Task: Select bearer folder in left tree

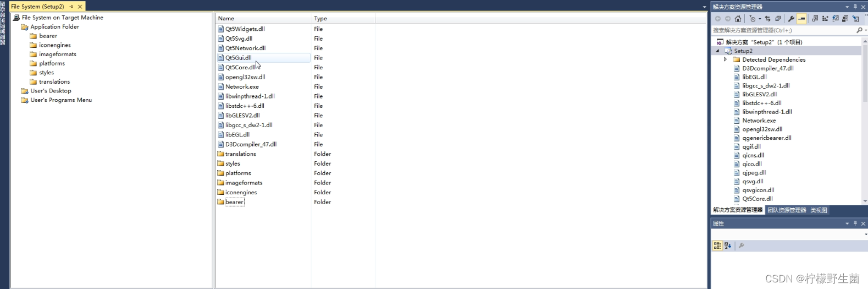Action: [x=48, y=36]
